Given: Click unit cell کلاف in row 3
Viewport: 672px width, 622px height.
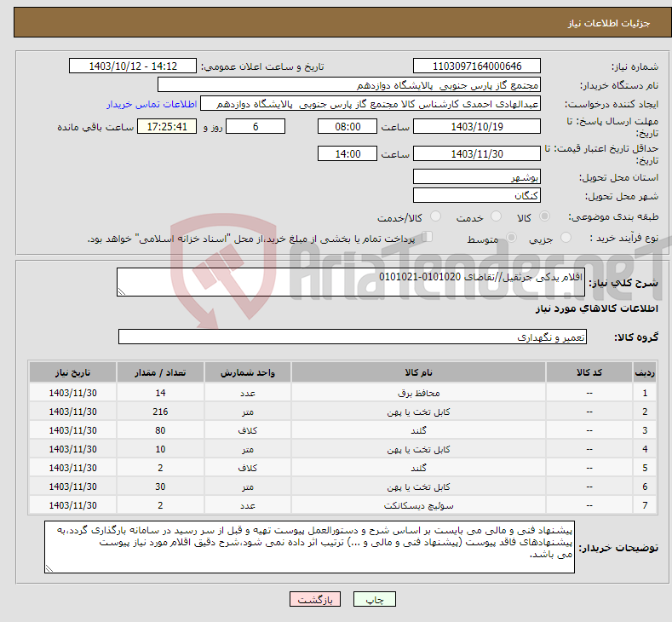Looking at the screenshot, I should click(x=248, y=430).
